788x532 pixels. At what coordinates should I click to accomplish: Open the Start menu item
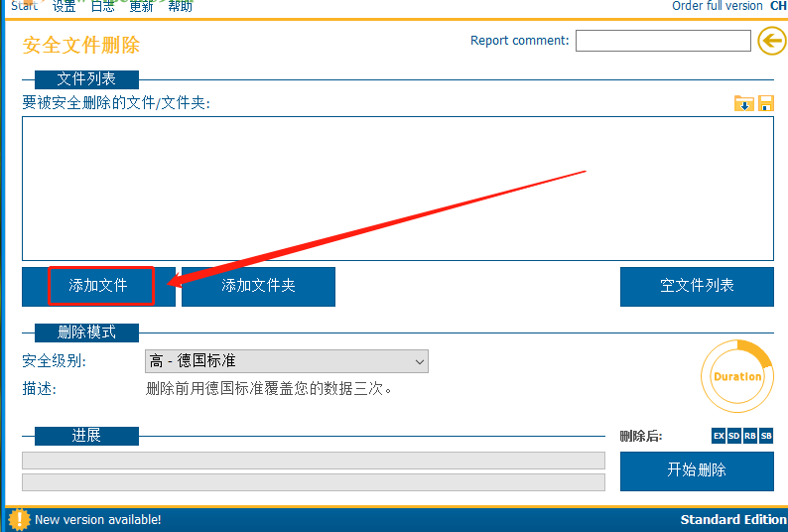point(25,6)
